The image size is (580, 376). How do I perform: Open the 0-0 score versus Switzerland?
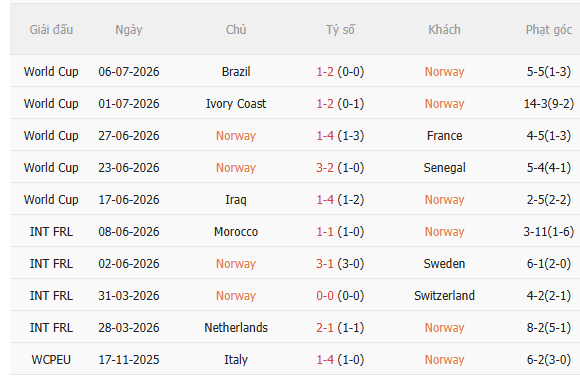pyautogui.click(x=325, y=296)
